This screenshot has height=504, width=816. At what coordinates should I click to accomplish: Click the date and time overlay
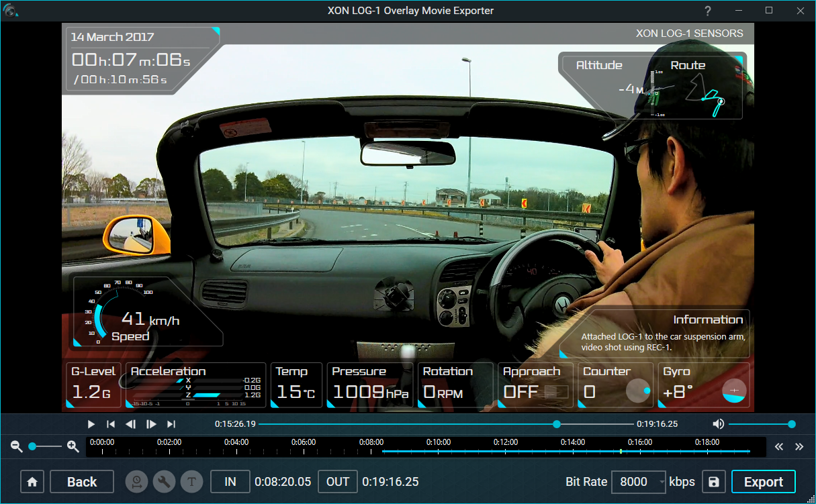point(142,59)
